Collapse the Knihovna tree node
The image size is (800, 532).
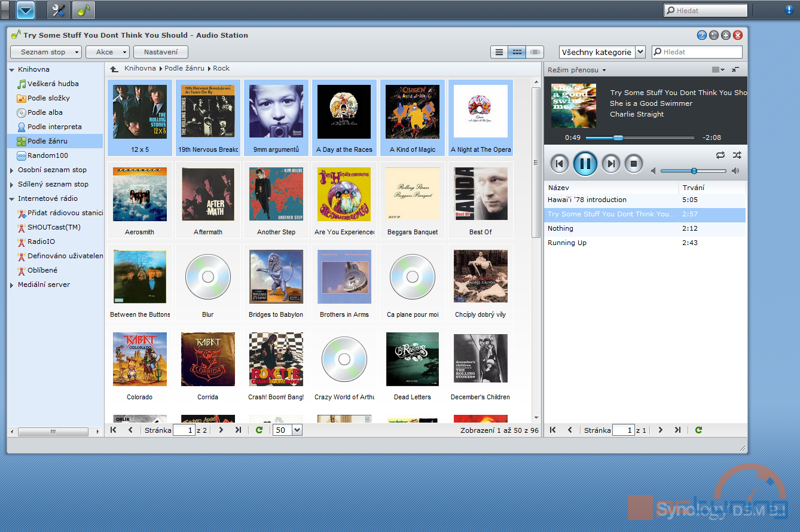[x=12, y=70]
